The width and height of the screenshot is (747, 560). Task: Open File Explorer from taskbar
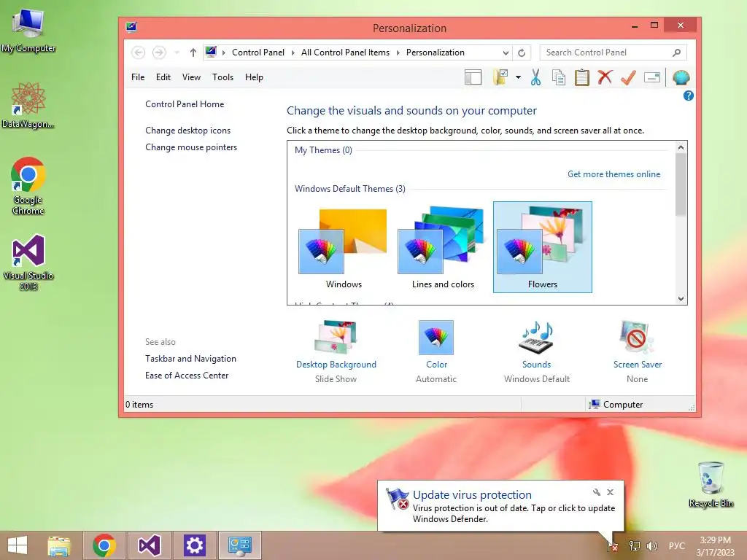click(x=59, y=545)
